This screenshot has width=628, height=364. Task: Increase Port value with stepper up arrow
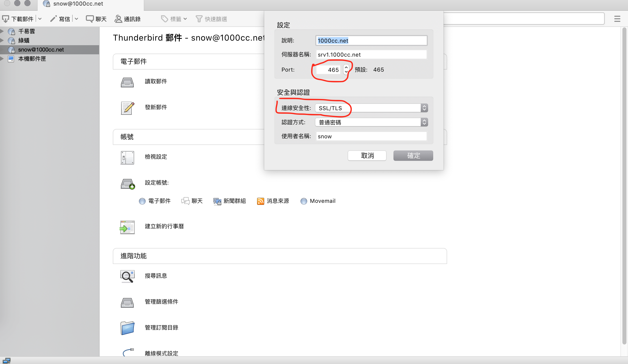[346, 67]
